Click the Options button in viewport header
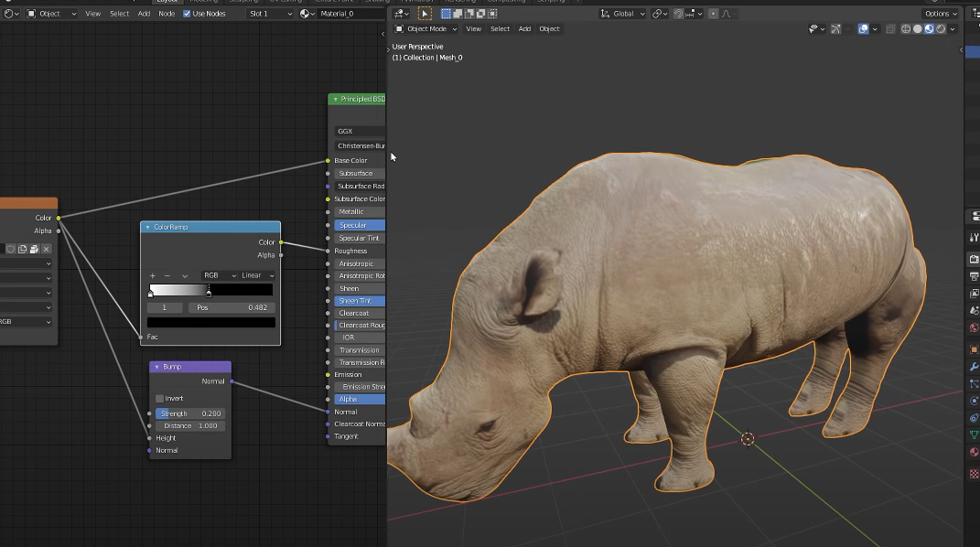This screenshot has width=980, height=547. tap(941, 14)
